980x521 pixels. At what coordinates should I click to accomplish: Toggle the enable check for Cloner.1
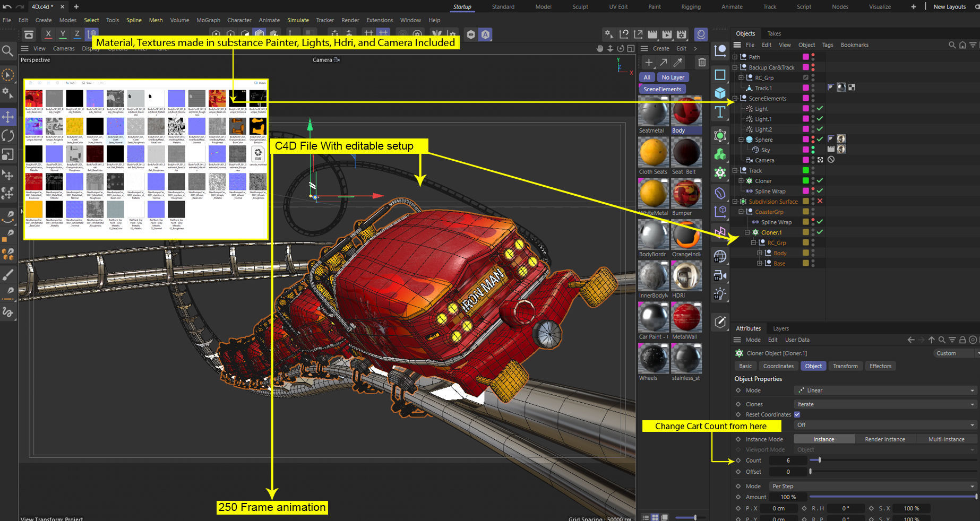point(820,232)
